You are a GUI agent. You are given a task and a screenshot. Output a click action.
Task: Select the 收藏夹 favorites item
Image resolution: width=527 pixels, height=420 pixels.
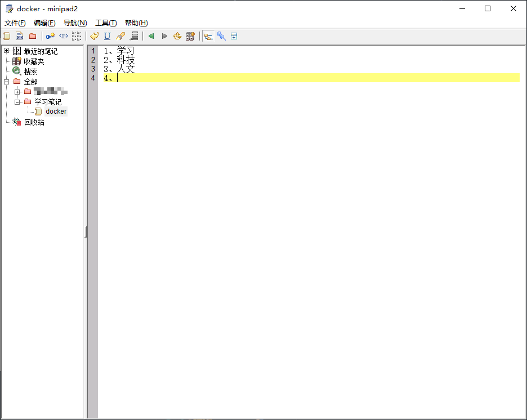pyautogui.click(x=34, y=61)
